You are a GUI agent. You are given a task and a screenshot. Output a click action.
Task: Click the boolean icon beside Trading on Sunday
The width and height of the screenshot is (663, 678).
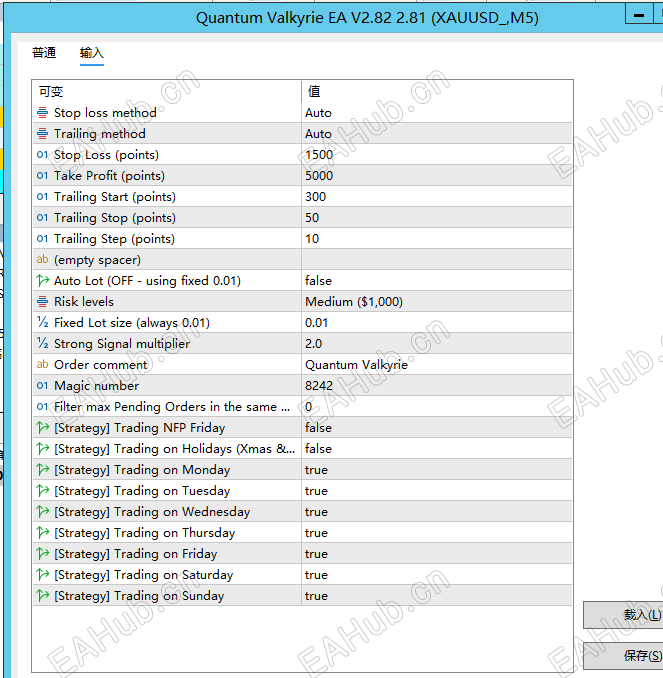(42, 595)
